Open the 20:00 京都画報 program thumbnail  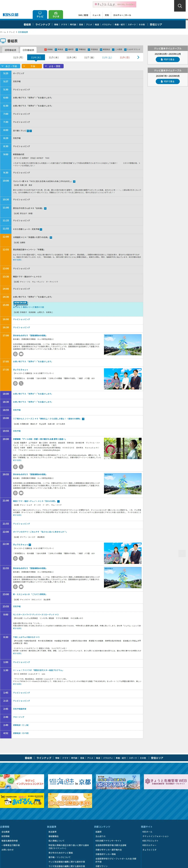(x=123, y=448)
